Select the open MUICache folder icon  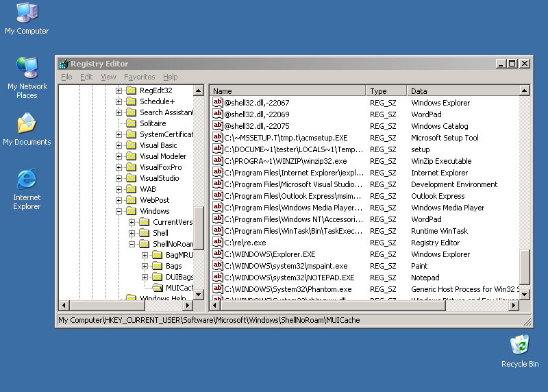[158, 288]
